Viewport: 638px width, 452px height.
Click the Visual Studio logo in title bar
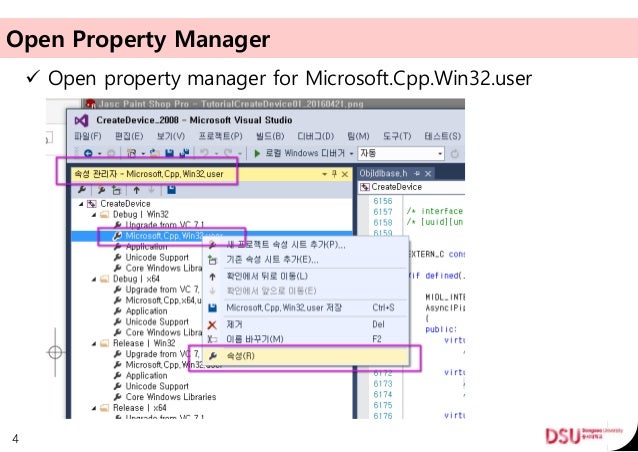click(81, 120)
